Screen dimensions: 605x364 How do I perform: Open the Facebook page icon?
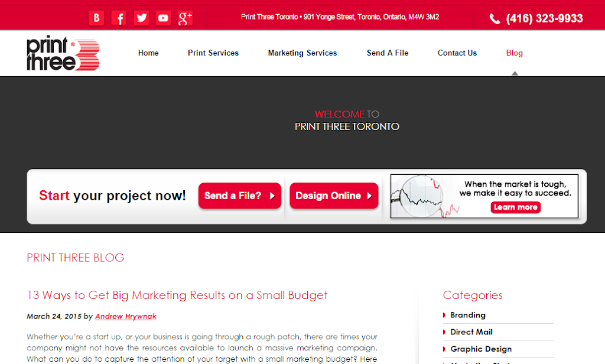coord(119,18)
